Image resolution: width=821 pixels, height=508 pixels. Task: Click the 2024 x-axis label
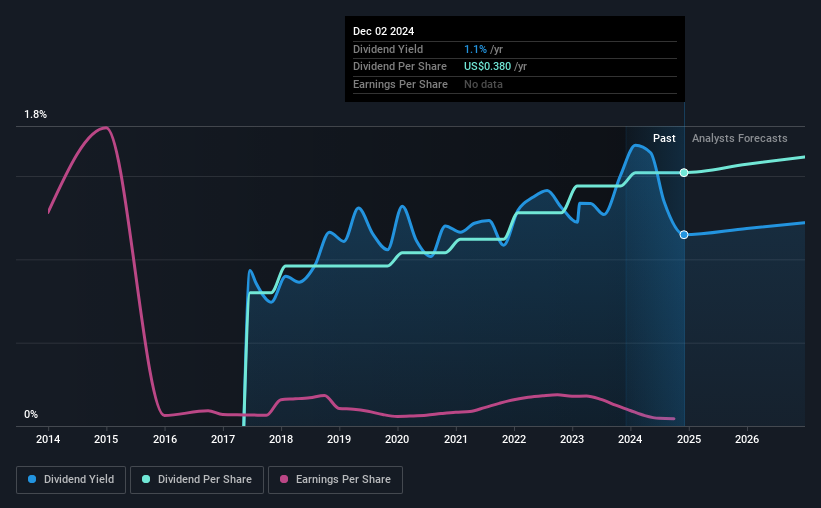coord(630,439)
